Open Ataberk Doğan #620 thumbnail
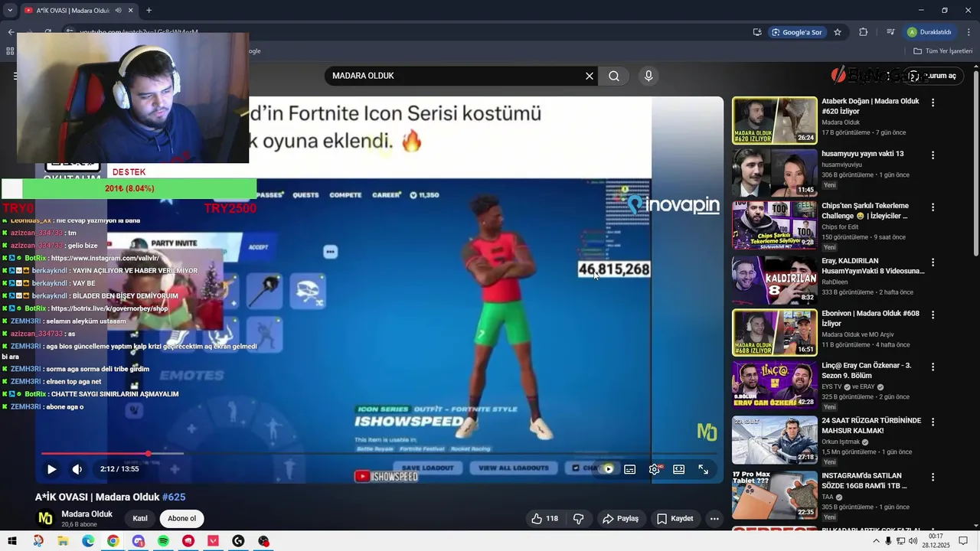The image size is (980, 551). pos(775,120)
